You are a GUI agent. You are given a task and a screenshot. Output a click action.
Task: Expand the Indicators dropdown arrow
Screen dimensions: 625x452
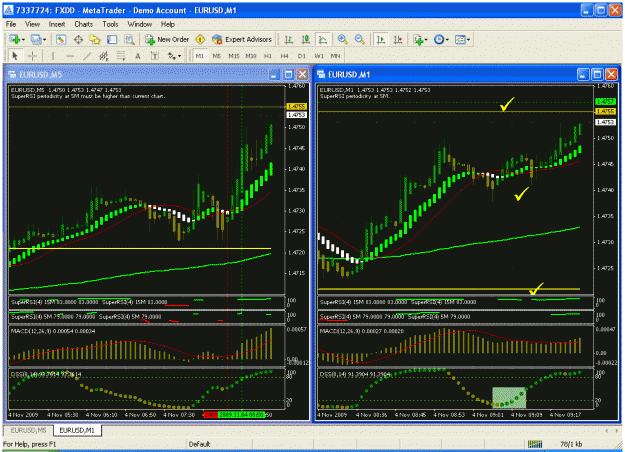[x=426, y=39]
